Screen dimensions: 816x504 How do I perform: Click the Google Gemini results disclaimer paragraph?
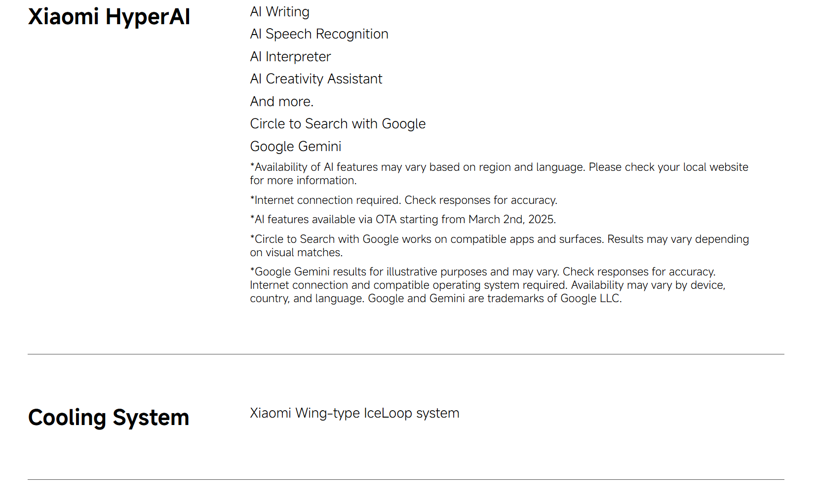488,285
